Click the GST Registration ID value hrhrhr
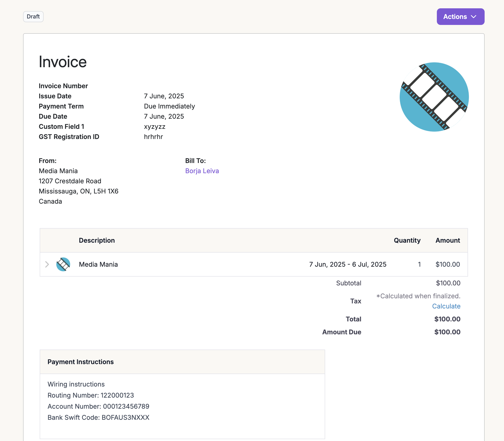The height and width of the screenshot is (441, 504). pyautogui.click(x=153, y=137)
